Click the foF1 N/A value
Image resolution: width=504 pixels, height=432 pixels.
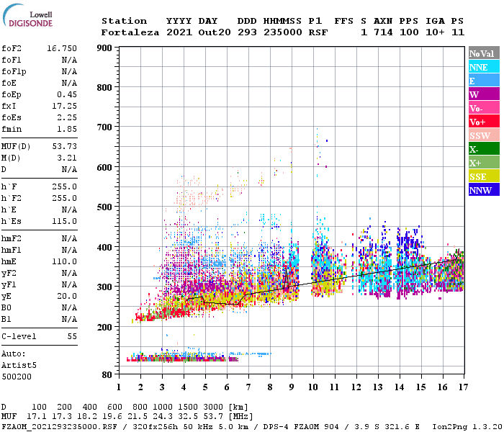(69, 60)
